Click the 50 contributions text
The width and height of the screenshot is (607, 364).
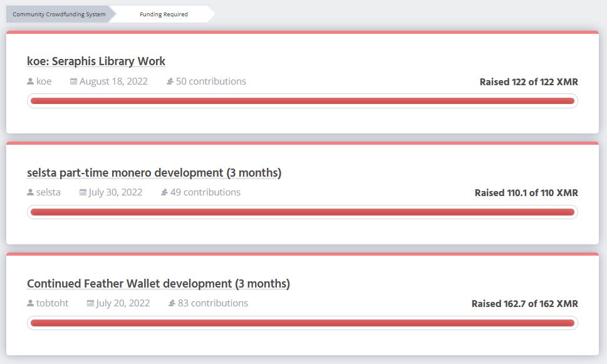click(x=211, y=81)
